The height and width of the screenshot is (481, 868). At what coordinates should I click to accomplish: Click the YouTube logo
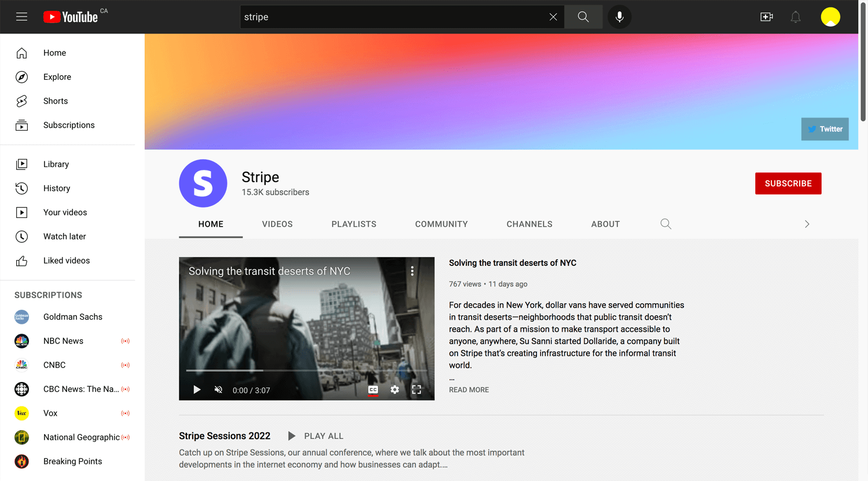pos(71,17)
